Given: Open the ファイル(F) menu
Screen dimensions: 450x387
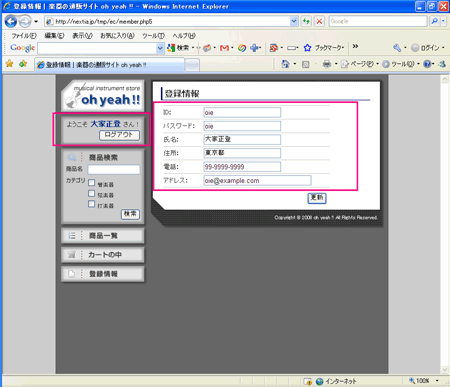Looking at the screenshot, I should (24, 36).
